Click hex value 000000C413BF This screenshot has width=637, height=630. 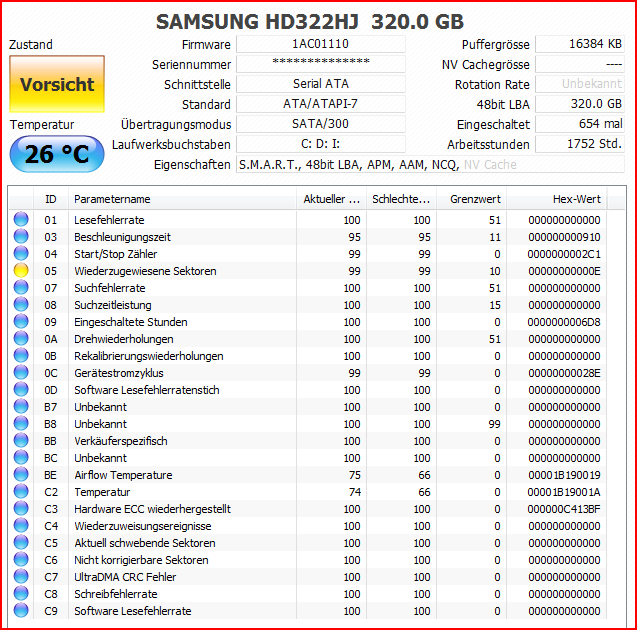click(564, 509)
